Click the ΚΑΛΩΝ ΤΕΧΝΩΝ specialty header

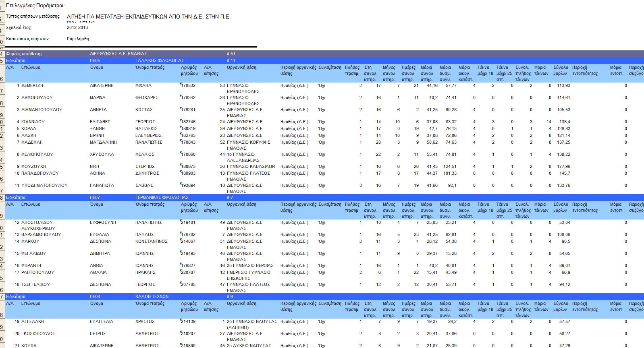coord(152,296)
